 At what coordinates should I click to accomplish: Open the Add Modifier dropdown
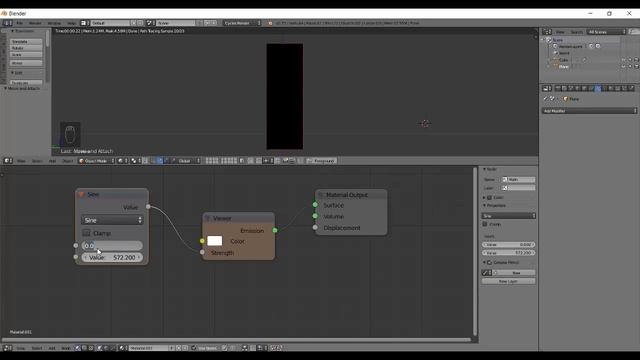(589, 111)
